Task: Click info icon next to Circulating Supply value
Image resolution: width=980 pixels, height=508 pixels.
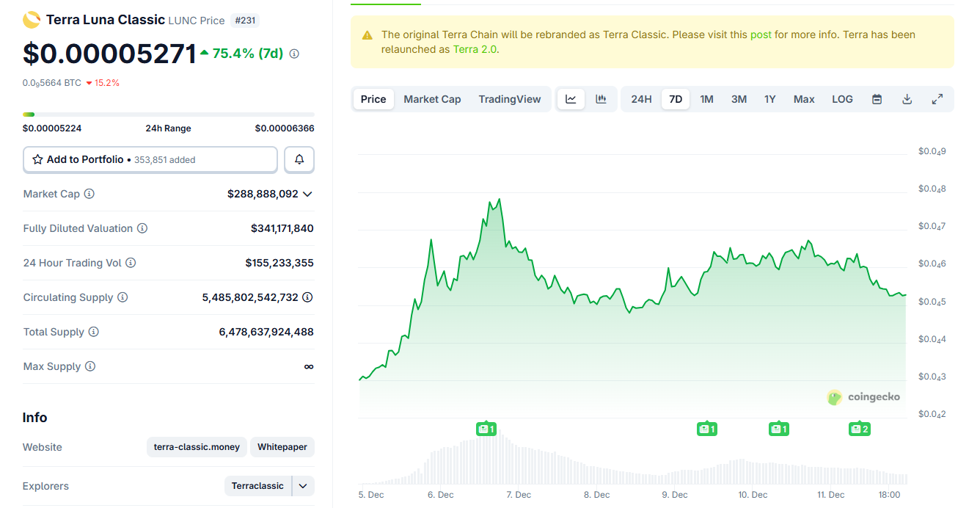Action: (307, 297)
